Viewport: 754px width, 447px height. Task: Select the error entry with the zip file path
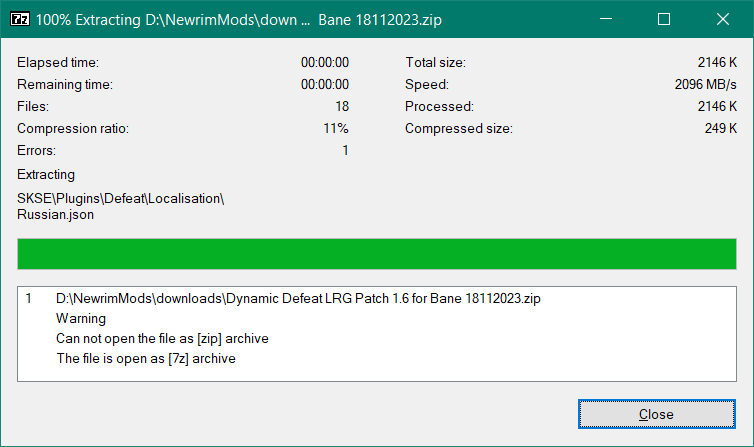[298, 298]
